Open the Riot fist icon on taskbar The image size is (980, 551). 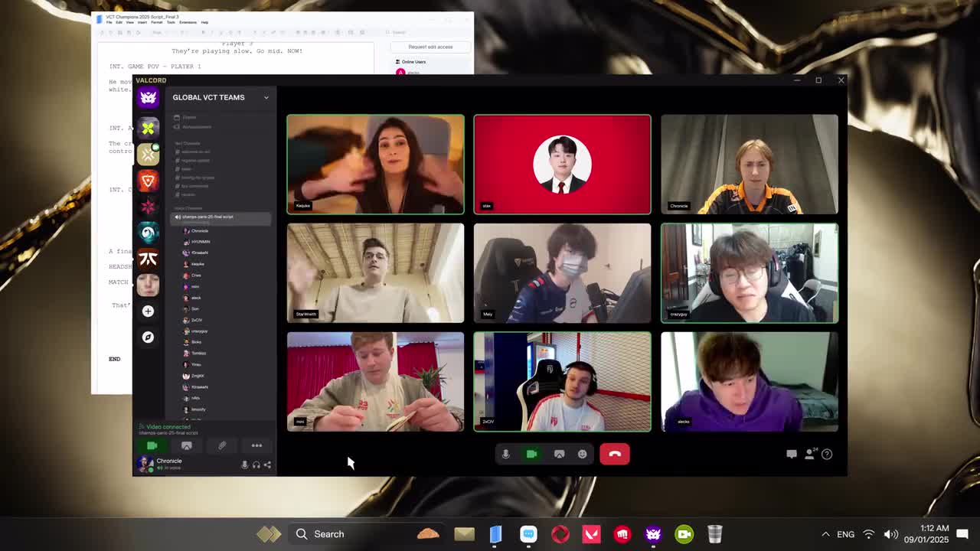pyautogui.click(x=622, y=534)
